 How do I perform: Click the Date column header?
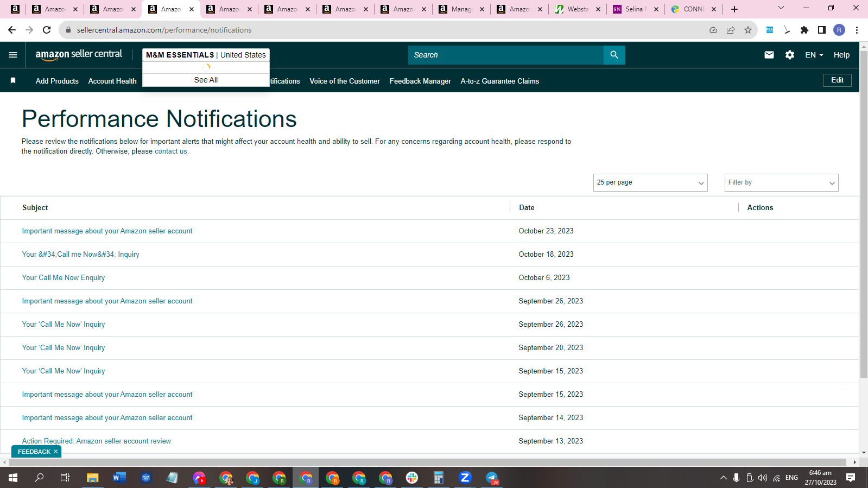[527, 207]
